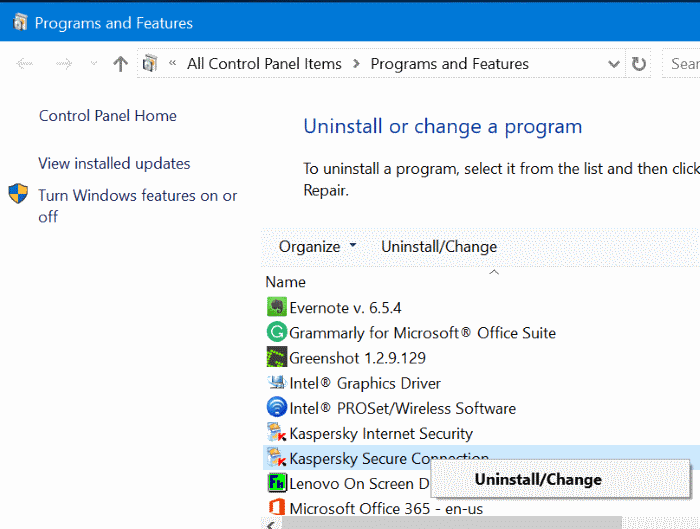Click the Name column header
700x529 pixels.
click(286, 282)
